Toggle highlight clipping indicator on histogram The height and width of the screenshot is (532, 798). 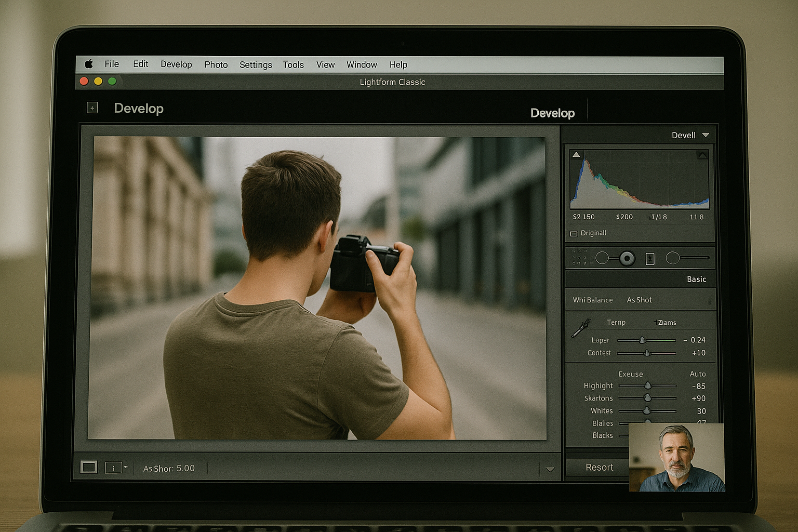click(x=702, y=155)
